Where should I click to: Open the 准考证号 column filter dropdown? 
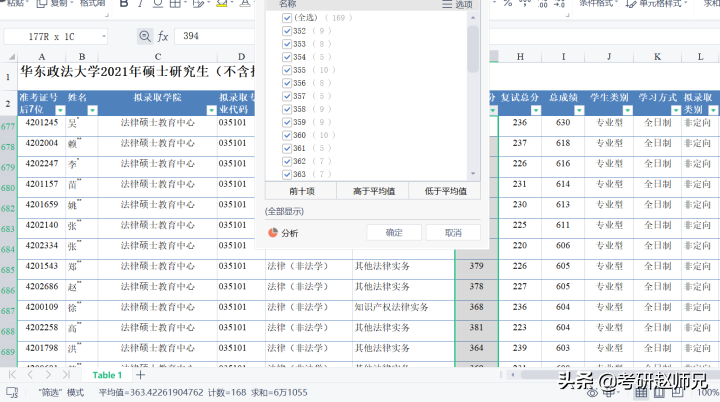tap(60, 110)
